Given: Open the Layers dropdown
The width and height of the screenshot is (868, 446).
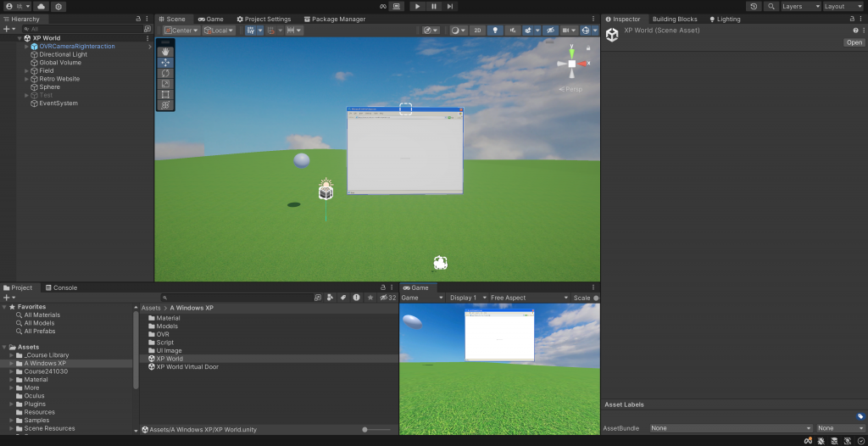Looking at the screenshot, I should [801, 6].
